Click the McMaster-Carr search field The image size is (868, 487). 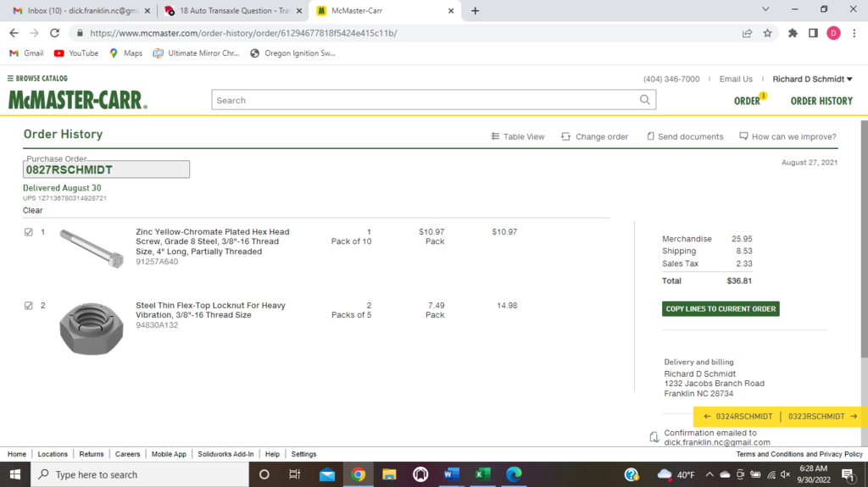pyautogui.click(x=424, y=100)
